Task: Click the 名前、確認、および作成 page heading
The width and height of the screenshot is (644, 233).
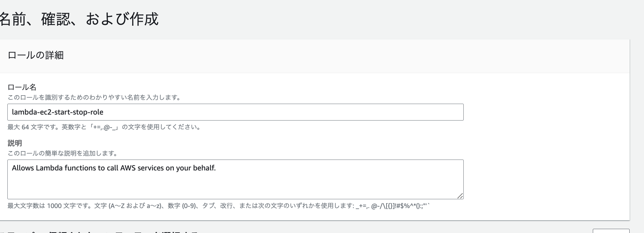Action: [79, 19]
